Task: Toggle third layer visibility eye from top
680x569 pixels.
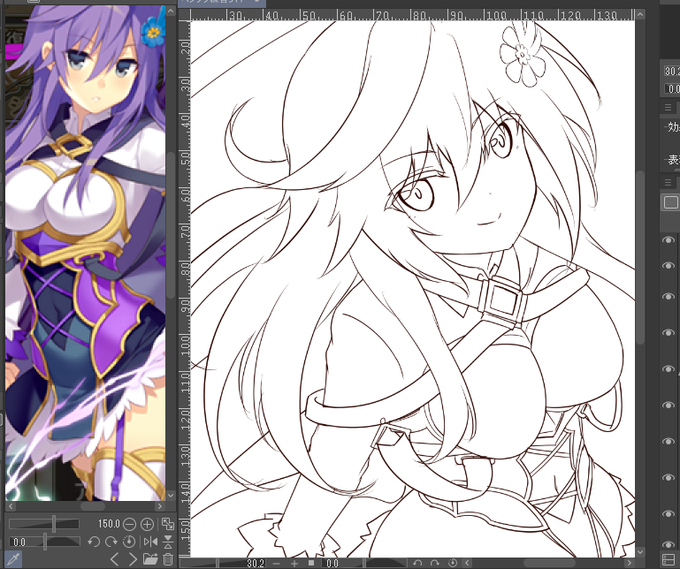Action: point(668,297)
